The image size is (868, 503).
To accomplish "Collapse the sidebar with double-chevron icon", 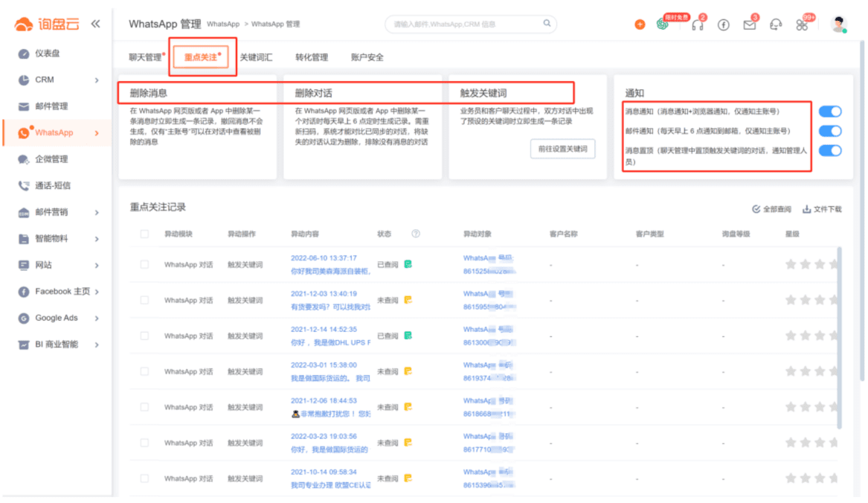I will pos(95,24).
